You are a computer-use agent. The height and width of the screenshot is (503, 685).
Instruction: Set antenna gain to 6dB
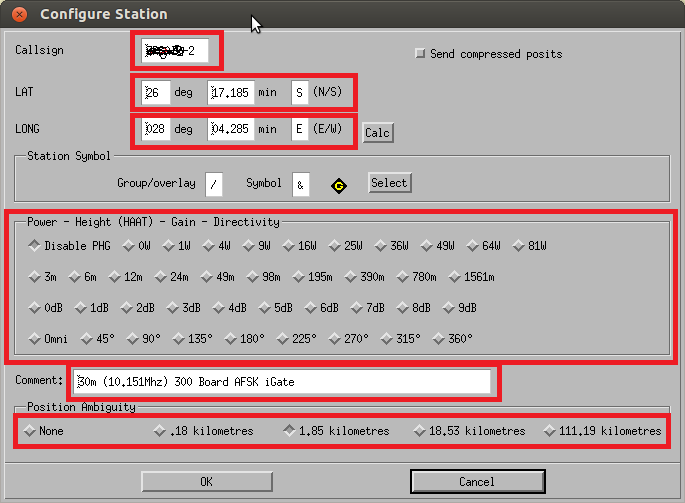322,308
